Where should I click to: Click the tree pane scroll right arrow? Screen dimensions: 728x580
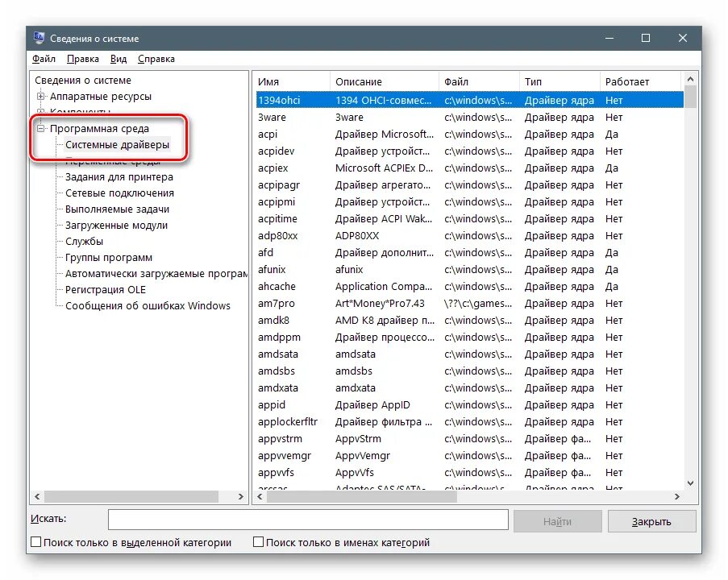tap(240, 496)
